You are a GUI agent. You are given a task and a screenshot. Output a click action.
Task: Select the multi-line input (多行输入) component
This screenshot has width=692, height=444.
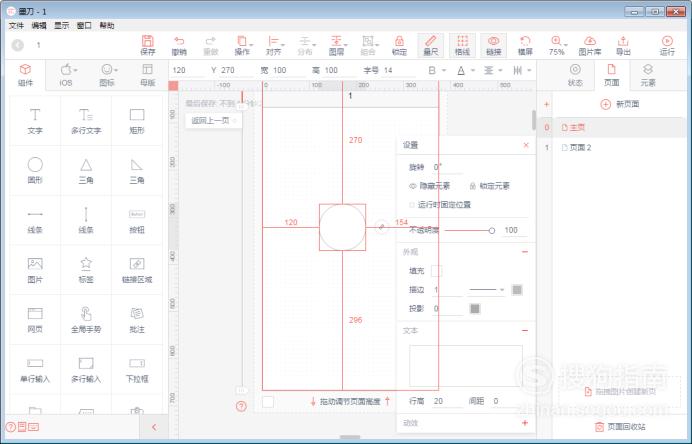point(86,370)
